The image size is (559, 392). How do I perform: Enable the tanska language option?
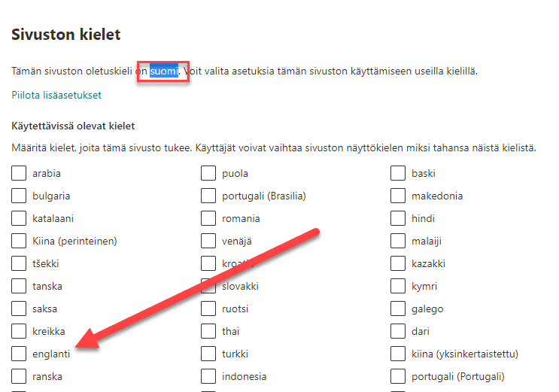20,287
